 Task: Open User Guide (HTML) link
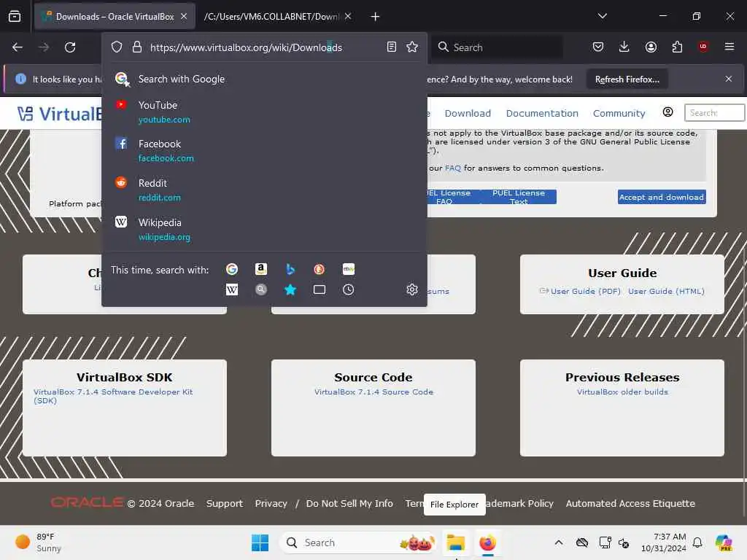(666, 291)
